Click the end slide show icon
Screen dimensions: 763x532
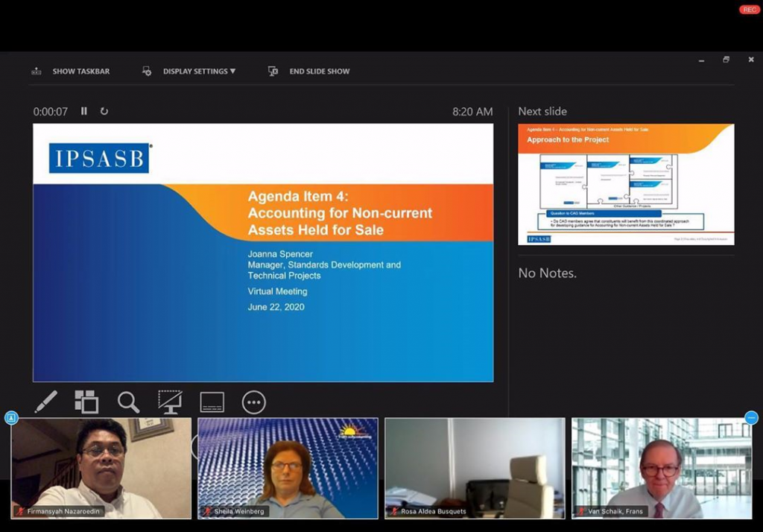click(x=273, y=71)
